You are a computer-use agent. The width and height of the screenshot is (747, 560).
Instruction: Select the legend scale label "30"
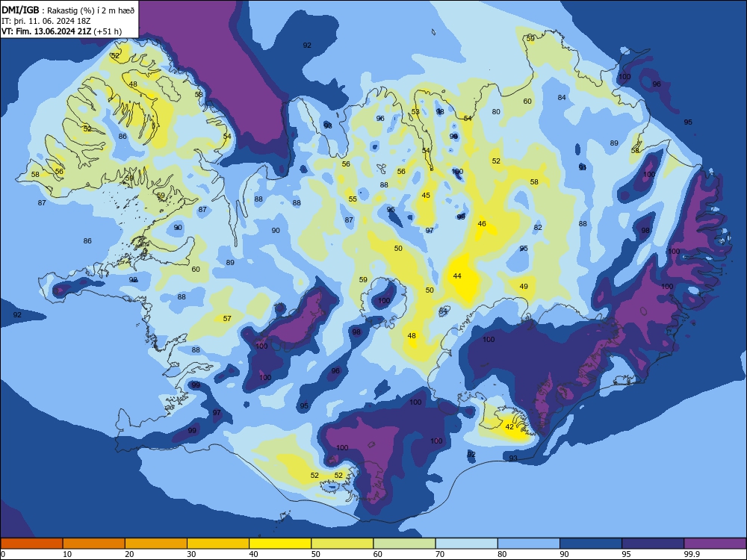coord(191,554)
